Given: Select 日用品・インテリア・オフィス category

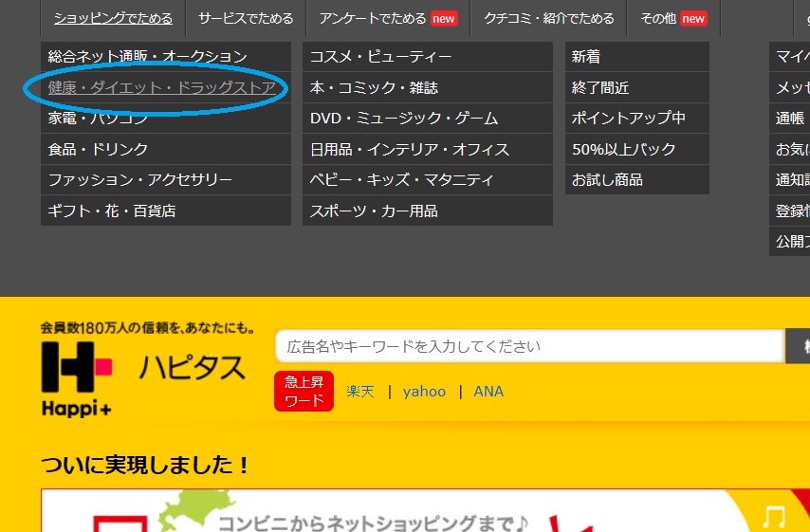Looking at the screenshot, I should coord(428,149).
